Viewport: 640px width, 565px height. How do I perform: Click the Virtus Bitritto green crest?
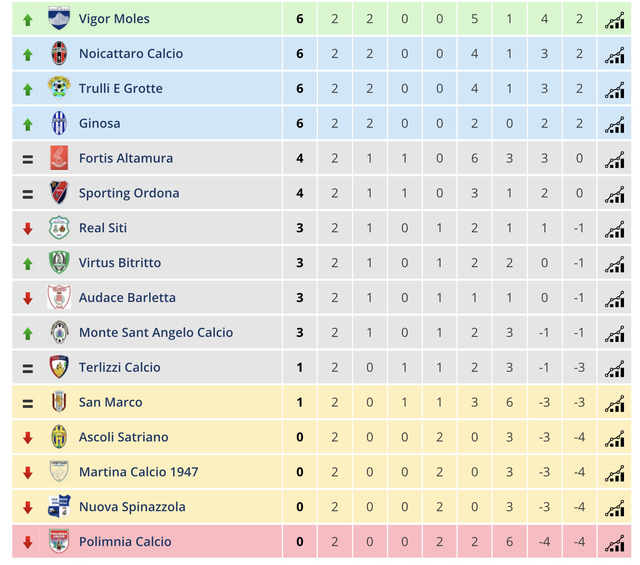(59, 263)
